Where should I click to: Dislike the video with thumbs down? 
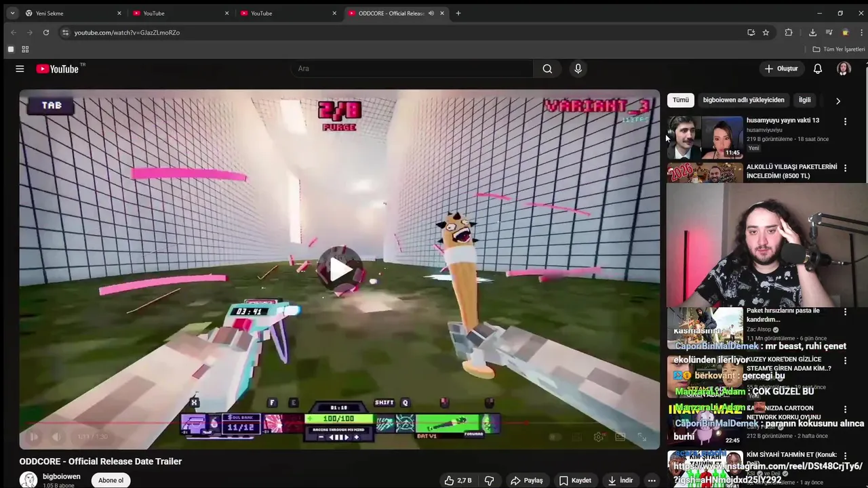pyautogui.click(x=489, y=481)
